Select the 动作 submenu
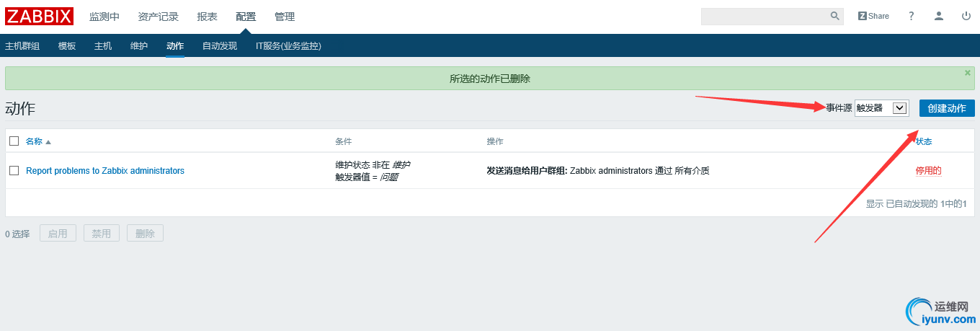This screenshot has width=980, height=331. (x=175, y=46)
